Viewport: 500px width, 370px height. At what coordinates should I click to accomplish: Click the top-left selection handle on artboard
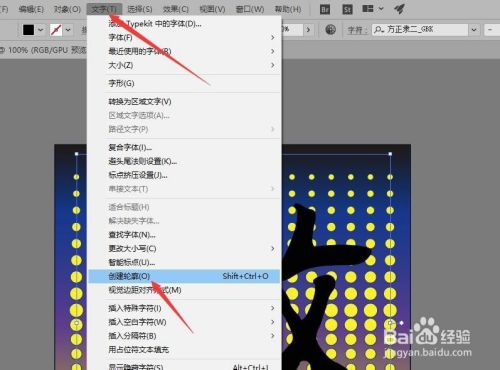pyautogui.click(x=76, y=154)
